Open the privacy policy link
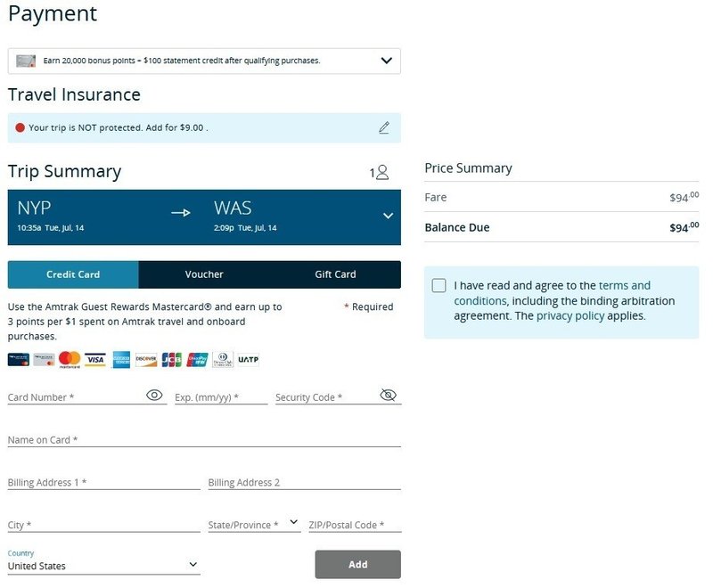 tap(570, 315)
